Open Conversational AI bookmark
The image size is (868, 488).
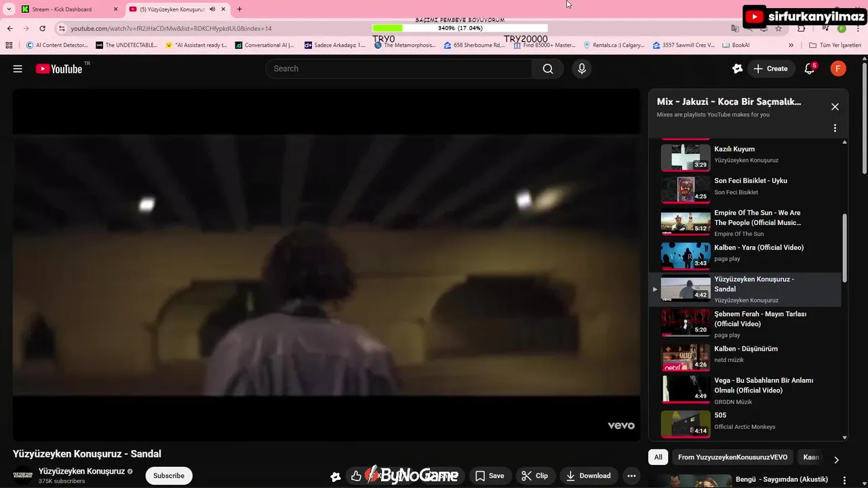click(264, 45)
